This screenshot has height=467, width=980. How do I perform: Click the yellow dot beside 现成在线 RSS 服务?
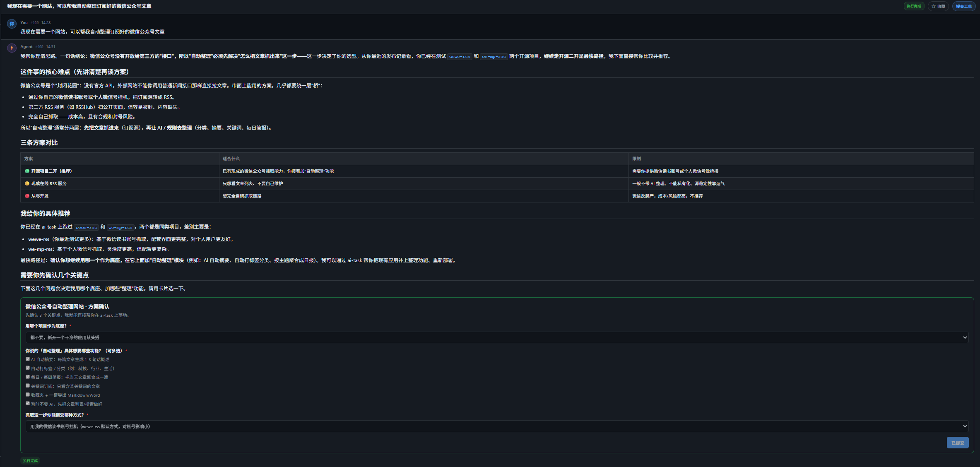pyautogui.click(x=27, y=183)
